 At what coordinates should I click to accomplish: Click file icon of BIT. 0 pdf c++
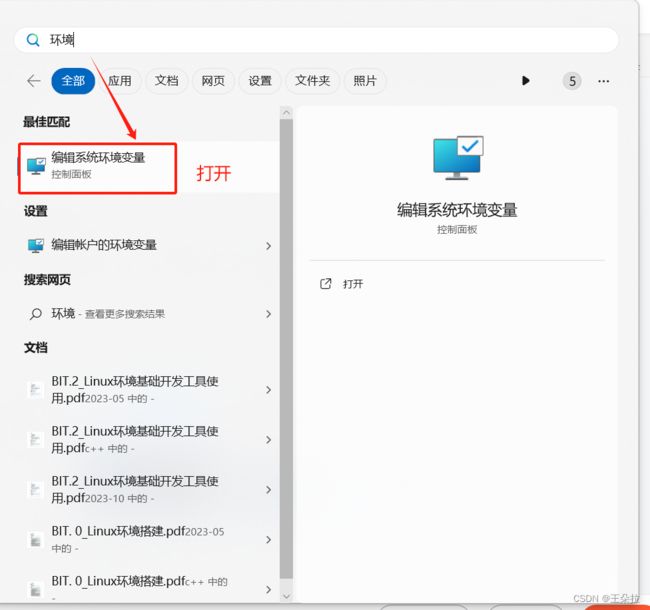35,589
